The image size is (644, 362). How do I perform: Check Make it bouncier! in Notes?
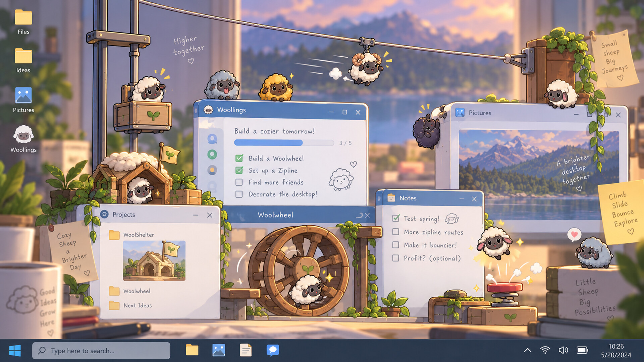[396, 245]
